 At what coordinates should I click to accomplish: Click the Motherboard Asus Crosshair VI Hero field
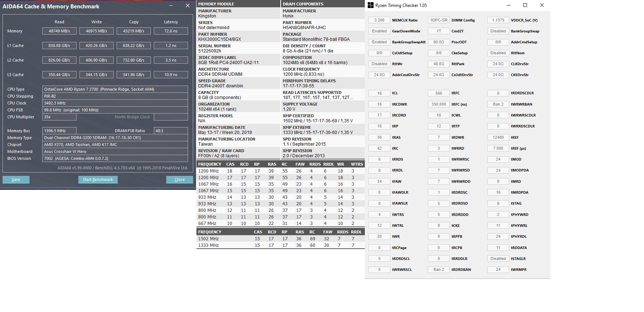[x=115, y=151]
